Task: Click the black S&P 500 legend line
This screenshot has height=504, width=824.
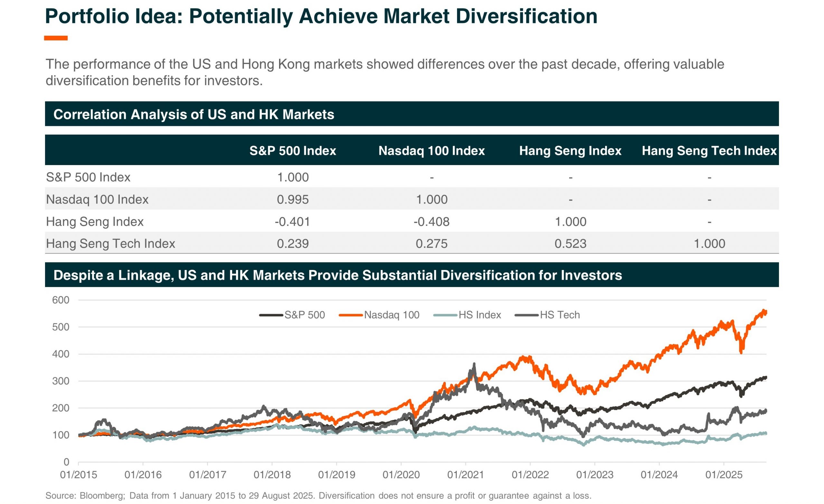Action: (x=271, y=315)
